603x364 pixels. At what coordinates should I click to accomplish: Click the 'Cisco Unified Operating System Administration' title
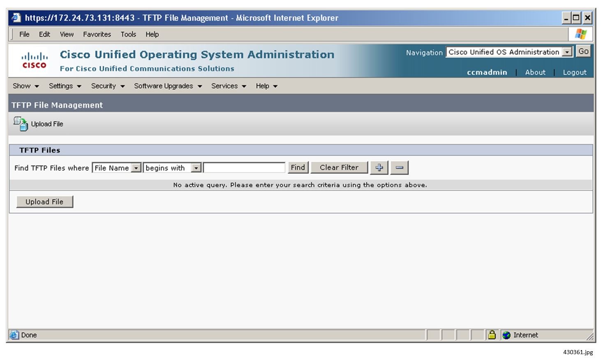click(x=197, y=55)
